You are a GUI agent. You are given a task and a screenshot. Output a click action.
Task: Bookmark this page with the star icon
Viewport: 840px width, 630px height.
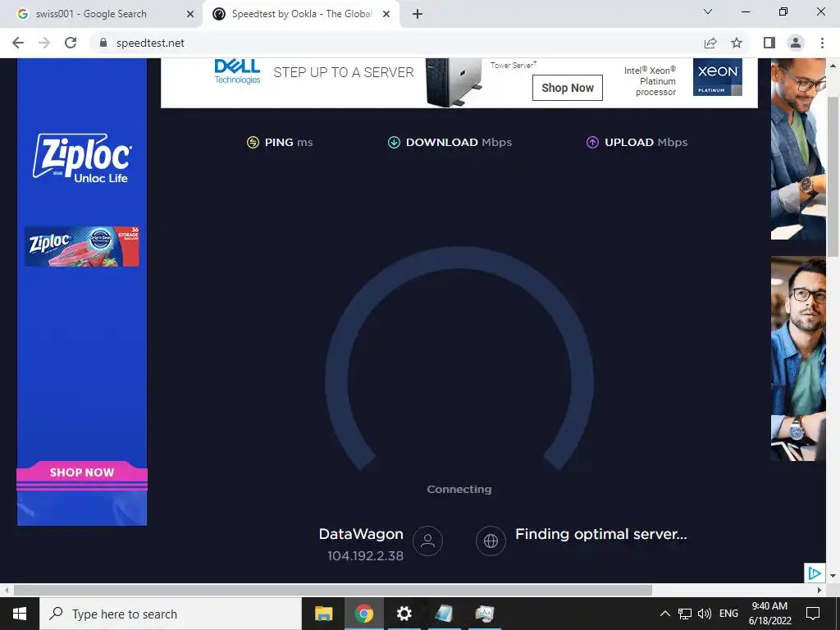(737, 43)
